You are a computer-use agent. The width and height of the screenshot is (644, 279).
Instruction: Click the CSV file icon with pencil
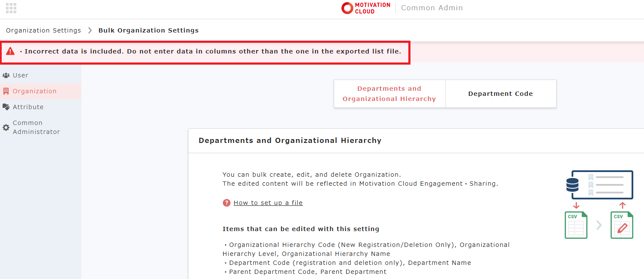click(x=622, y=225)
